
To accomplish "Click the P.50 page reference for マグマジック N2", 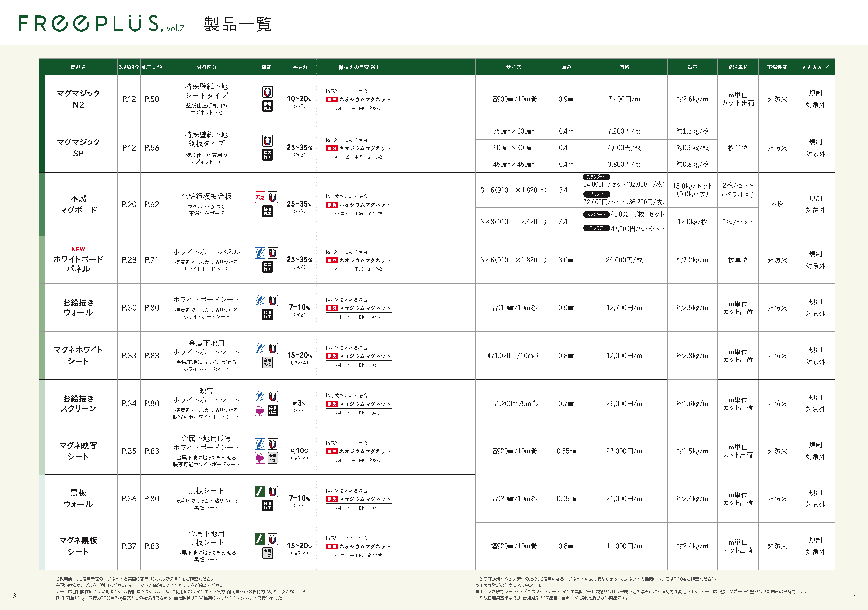I will (x=152, y=99).
